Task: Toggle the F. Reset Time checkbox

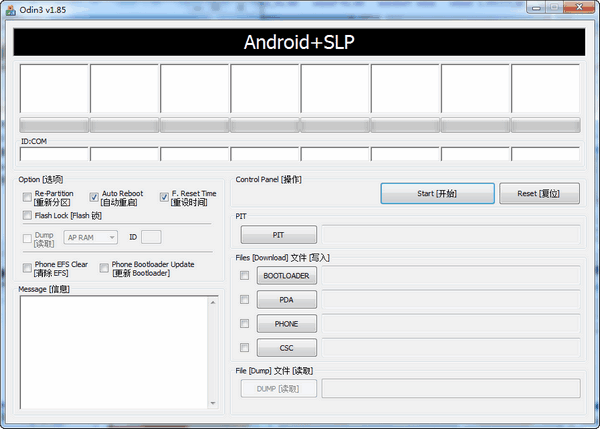Action: coord(164,198)
